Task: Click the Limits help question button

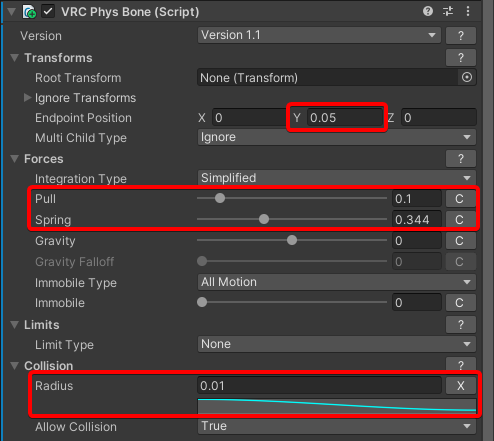Action: click(461, 325)
